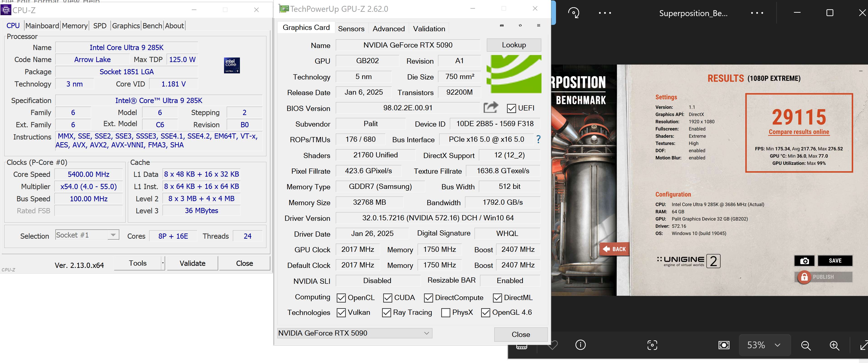Click the SAVE button in Superposition
The image size is (868, 363).
[835, 261]
